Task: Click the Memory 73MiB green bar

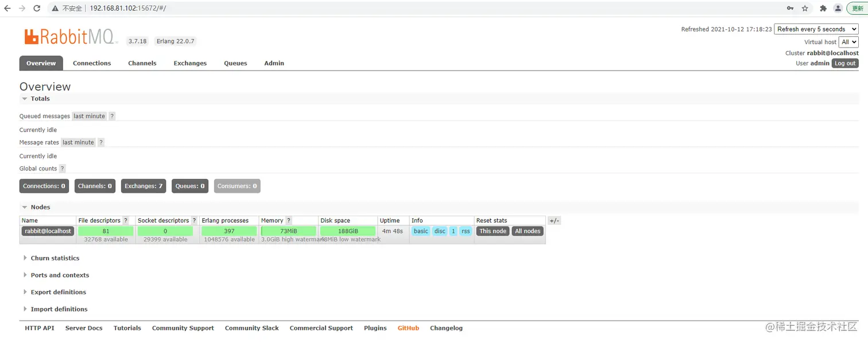Action: (289, 231)
